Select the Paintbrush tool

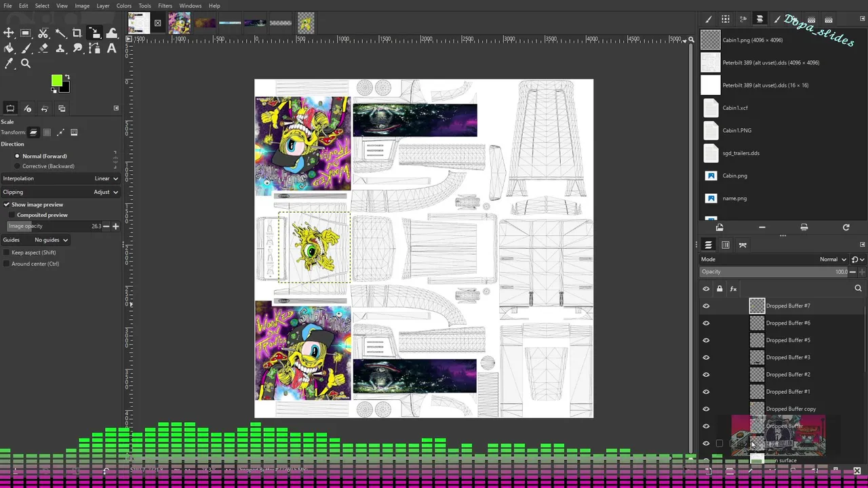26,49
